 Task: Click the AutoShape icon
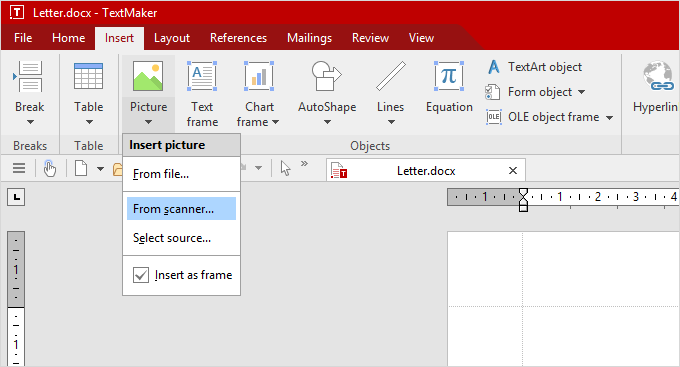coord(327,76)
